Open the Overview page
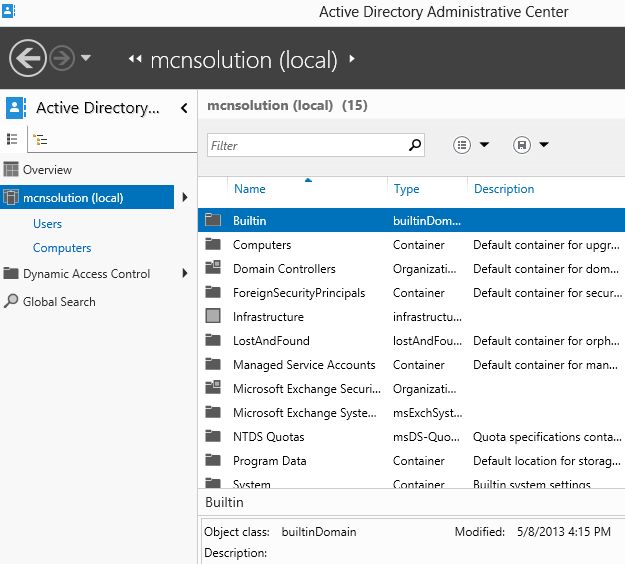The width and height of the screenshot is (625, 564). pyautogui.click(x=47, y=170)
